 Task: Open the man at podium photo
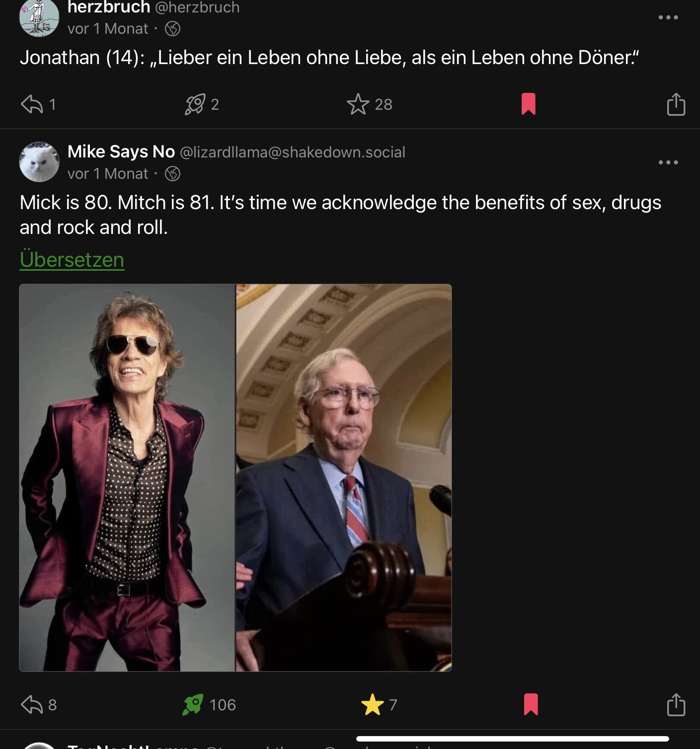[x=344, y=477]
